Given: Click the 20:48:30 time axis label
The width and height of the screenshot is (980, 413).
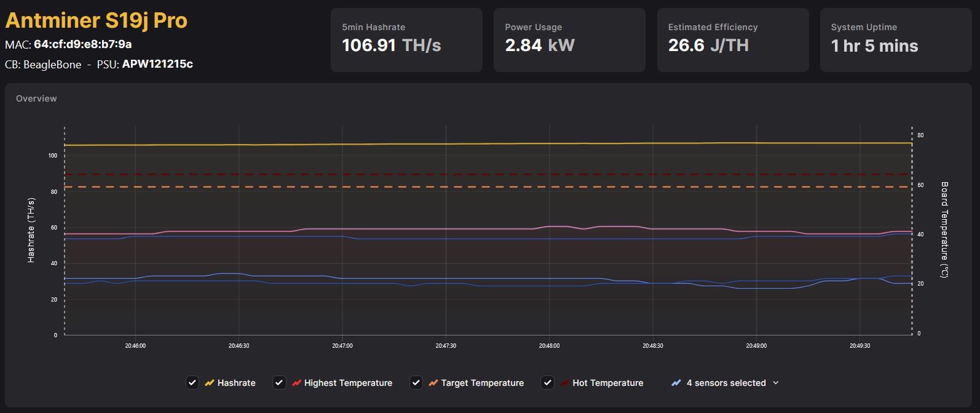Looking at the screenshot, I should click(x=653, y=346).
